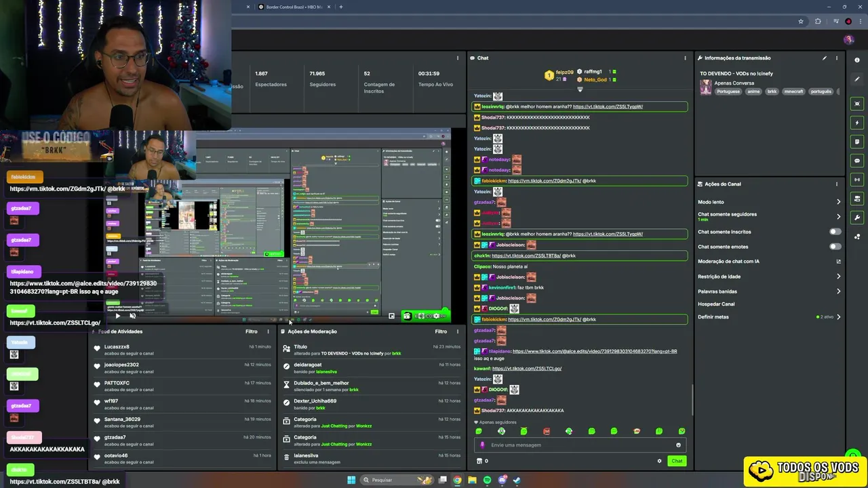Click the layout panels quick action icon
This screenshot has width=868, height=488.
click(x=857, y=199)
